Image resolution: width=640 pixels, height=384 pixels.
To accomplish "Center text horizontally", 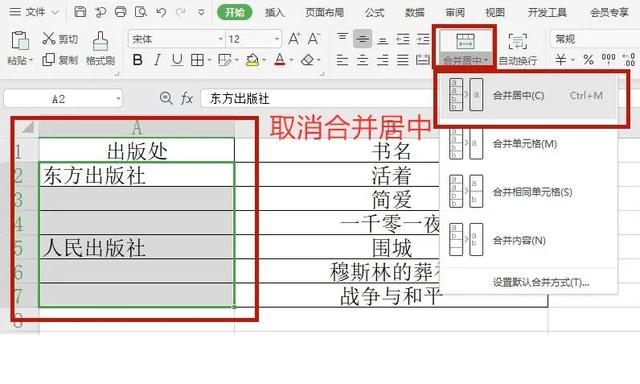I will tap(362, 60).
